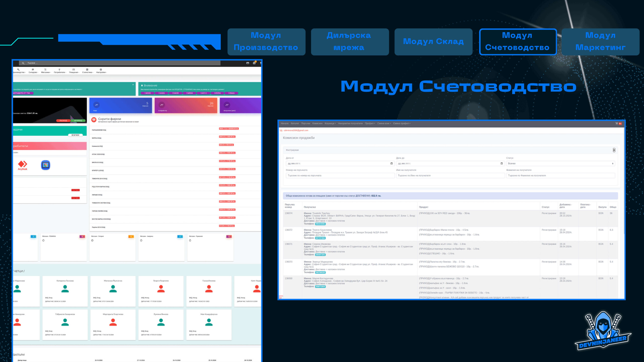Open the AnyDesk shortcut icon
The height and width of the screenshot is (362, 644).
click(22, 165)
